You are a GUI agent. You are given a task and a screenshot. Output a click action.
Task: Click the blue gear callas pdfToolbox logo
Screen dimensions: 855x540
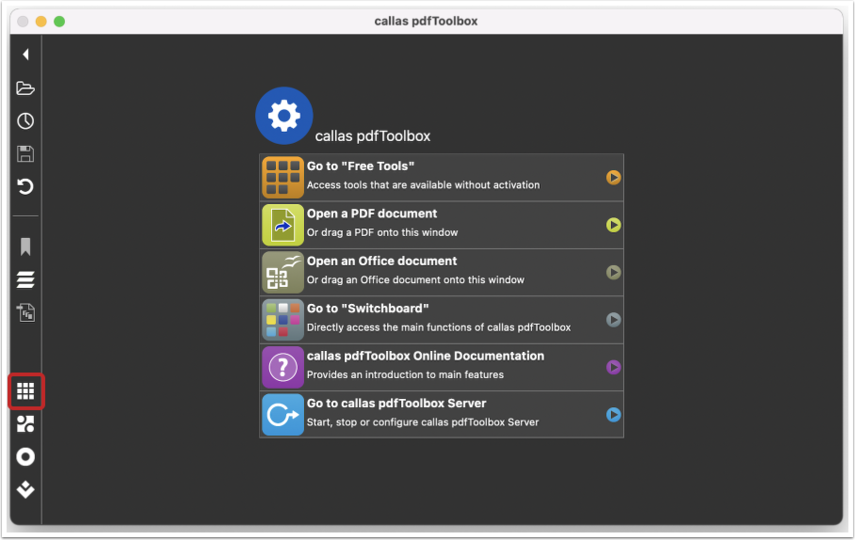284,116
